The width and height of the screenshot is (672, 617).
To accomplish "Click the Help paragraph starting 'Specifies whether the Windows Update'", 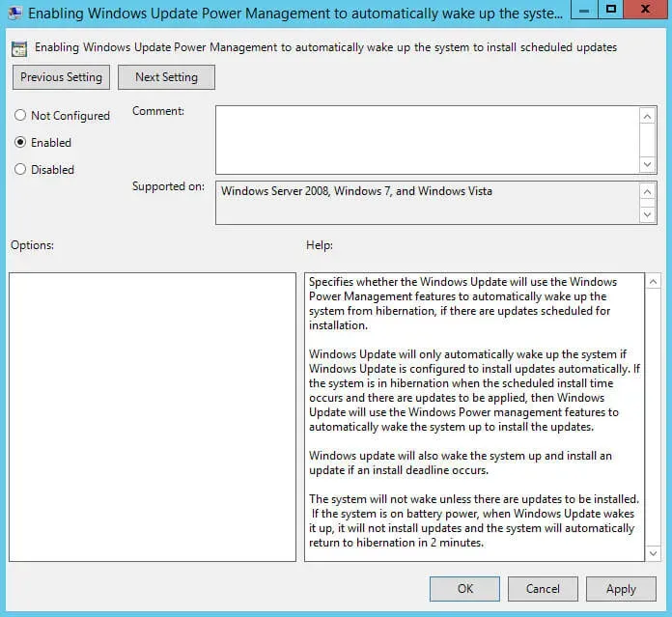I will click(462, 303).
